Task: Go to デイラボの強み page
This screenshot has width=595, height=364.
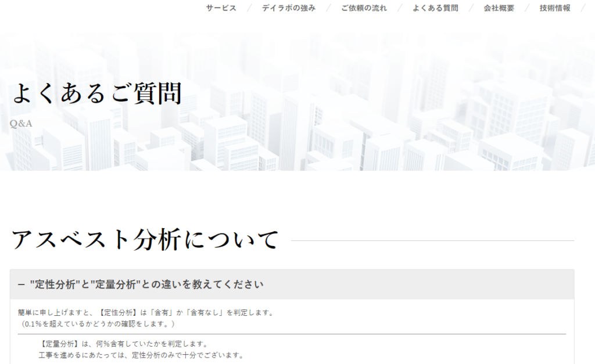Action: click(x=288, y=8)
